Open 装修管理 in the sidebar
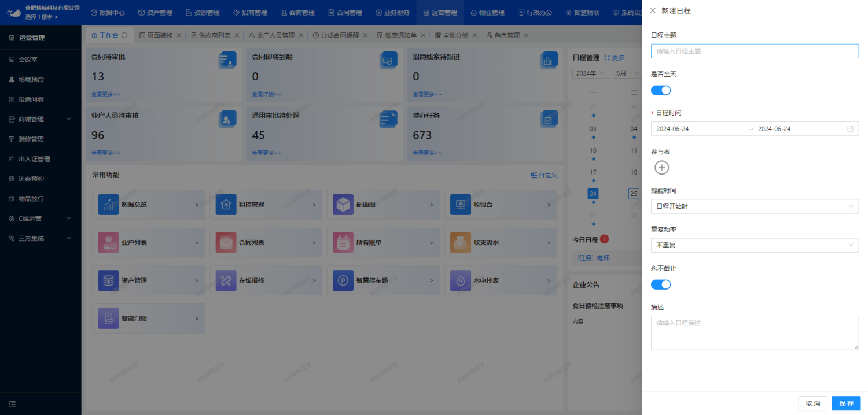Image resolution: width=868 pixels, height=415 pixels. pos(41,139)
